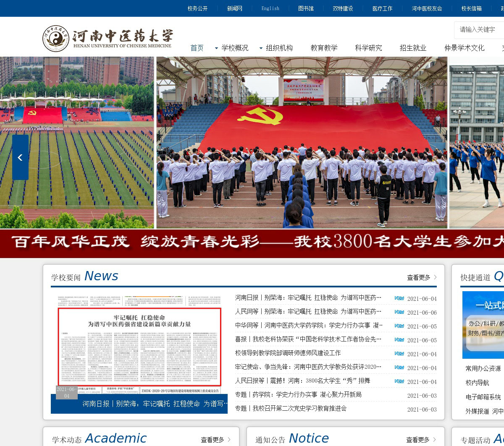Open the 图书馆 top link

click(x=306, y=8)
